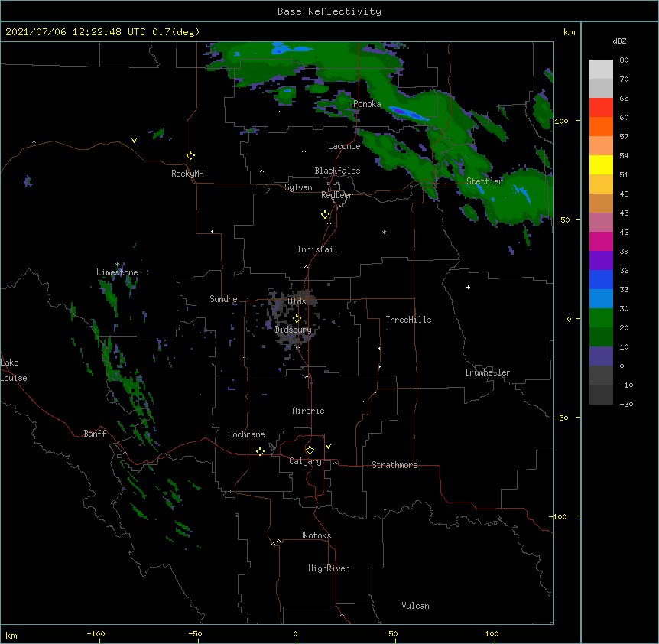Screen dimensions: 659x644
Task: Click the Sundre city label
Action: 223,299
